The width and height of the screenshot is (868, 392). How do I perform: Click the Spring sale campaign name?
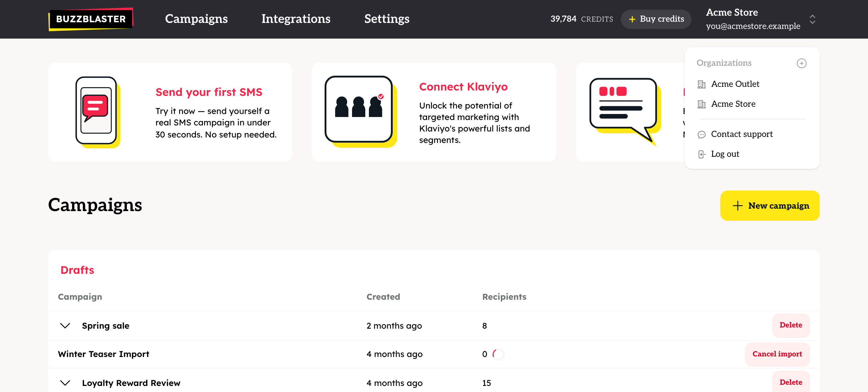pyautogui.click(x=105, y=326)
